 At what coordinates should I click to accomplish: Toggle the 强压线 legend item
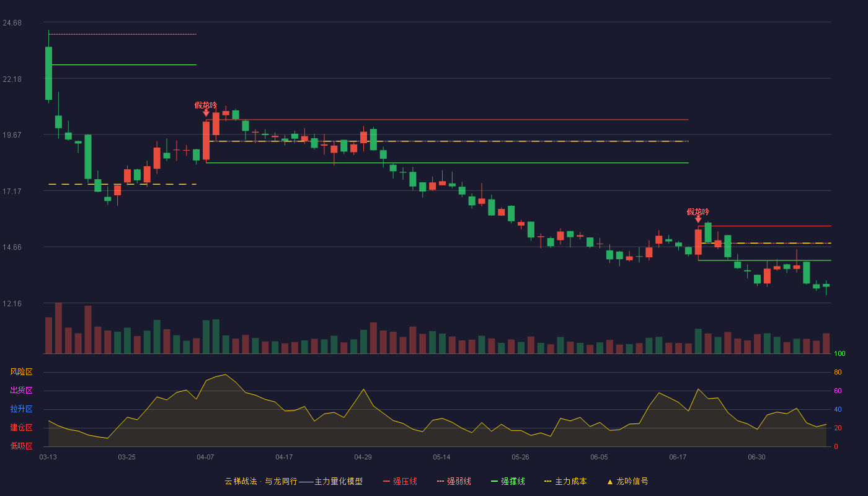pyautogui.click(x=400, y=481)
